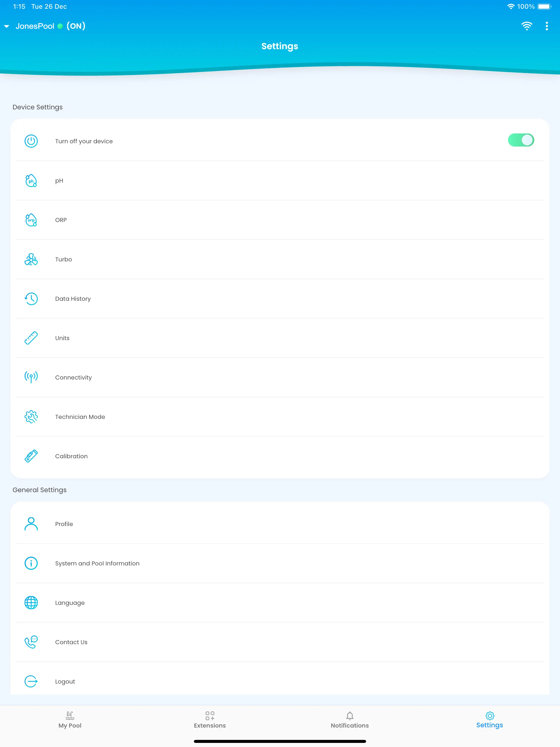
Task: Click the Calibration test-strip icon
Action: point(31,456)
